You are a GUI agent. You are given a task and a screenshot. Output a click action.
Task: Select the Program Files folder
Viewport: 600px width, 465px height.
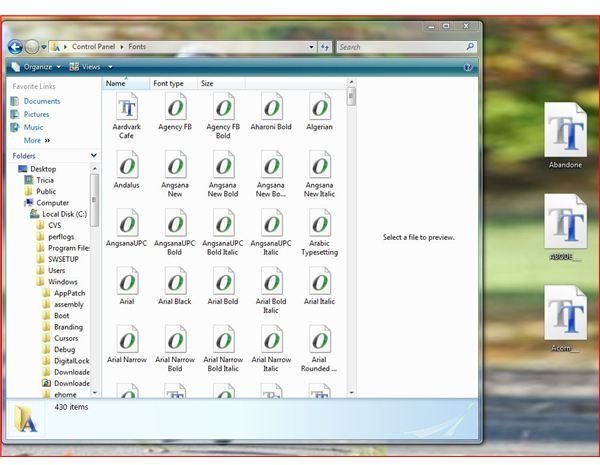(69, 248)
